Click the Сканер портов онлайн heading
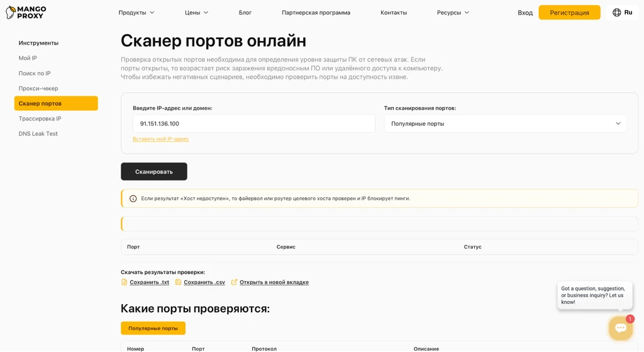 [x=214, y=41]
